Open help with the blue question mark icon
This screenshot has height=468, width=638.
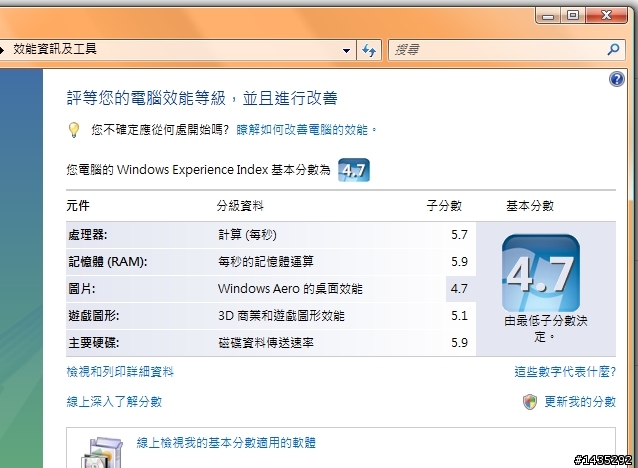[617, 79]
